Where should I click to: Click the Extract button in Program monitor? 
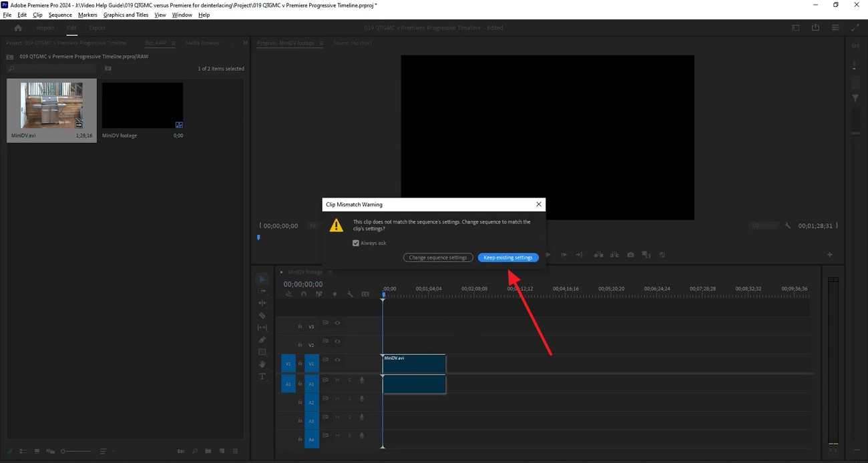click(x=614, y=254)
